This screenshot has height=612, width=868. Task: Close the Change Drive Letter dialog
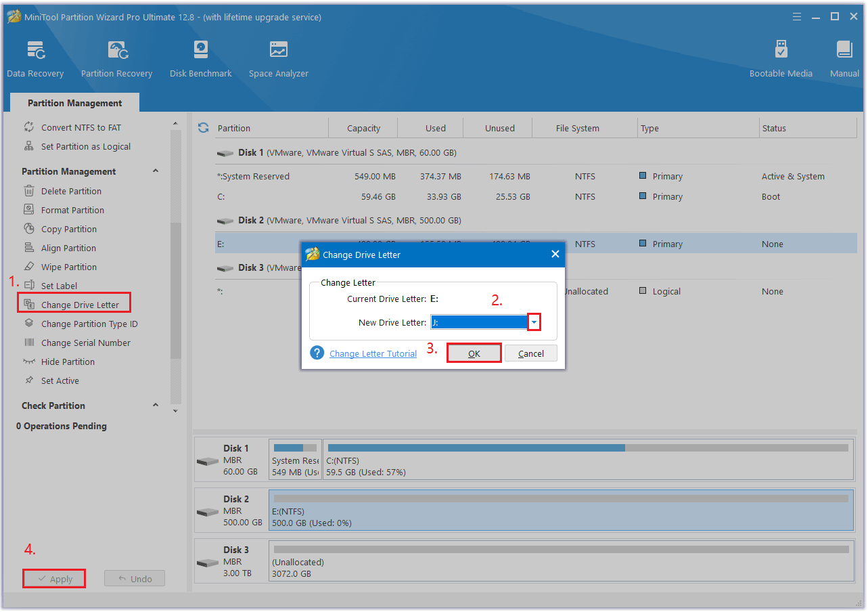555,255
